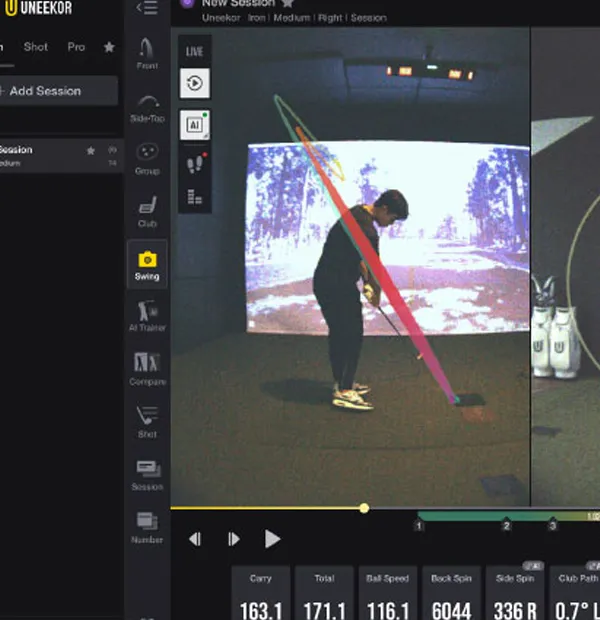Toggle the AI swing overlay
The image size is (600, 620).
194,125
